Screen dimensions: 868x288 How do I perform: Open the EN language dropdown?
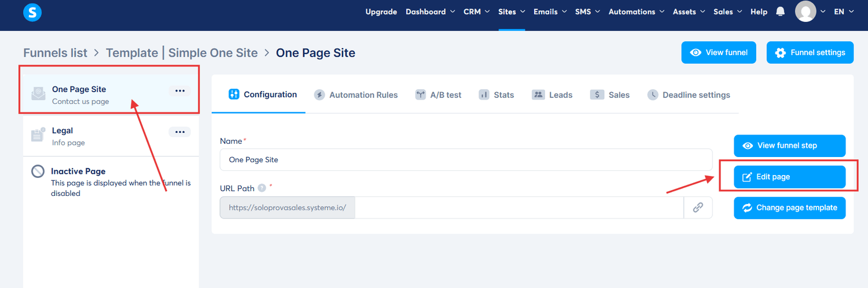coord(843,12)
